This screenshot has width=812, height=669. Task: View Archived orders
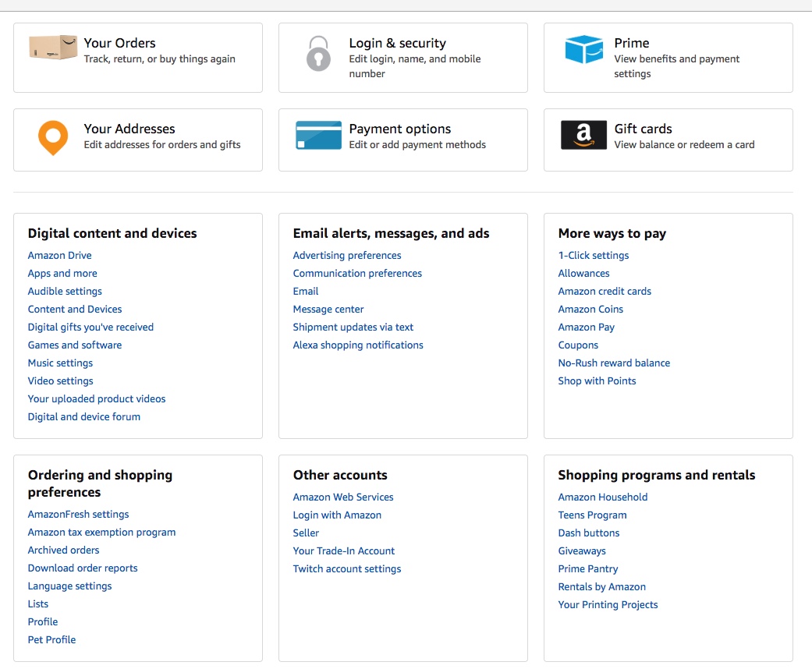tap(63, 550)
